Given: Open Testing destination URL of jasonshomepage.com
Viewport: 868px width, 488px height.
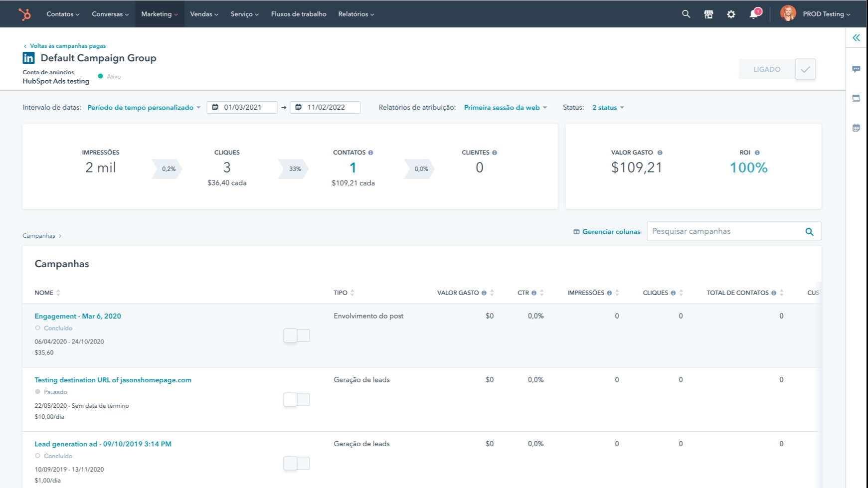Looking at the screenshot, I should pos(113,380).
